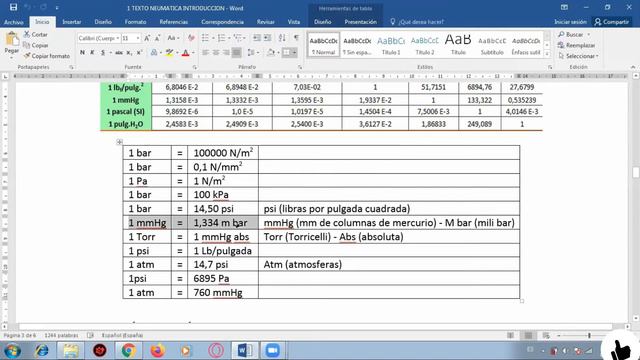Decrease paragraph indent
This screenshot has height=360, width=640.
[x=257, y=38]
